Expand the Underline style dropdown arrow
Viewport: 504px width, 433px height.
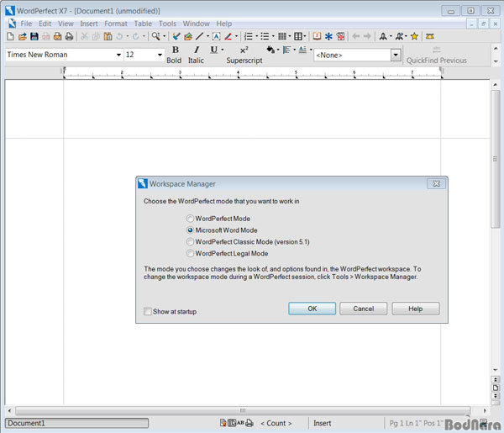(222, 50)
